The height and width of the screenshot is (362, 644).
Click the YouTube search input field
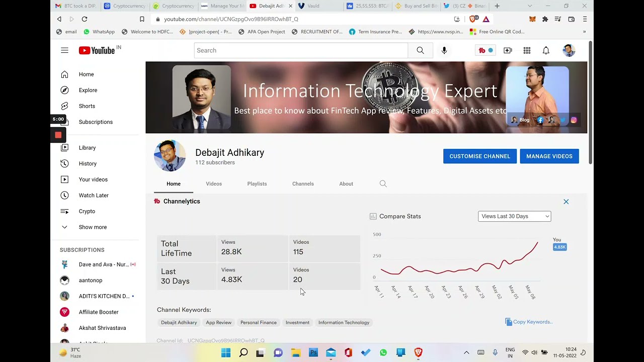tap(301, 50)
